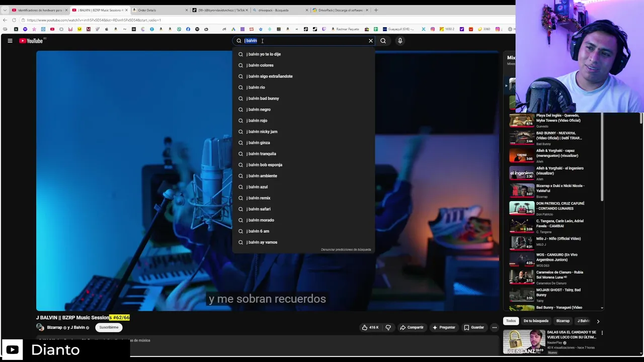Choose suggestion "j balvin yo te lo dije"
Screen dimensions: 644x362
click(304, 54)
